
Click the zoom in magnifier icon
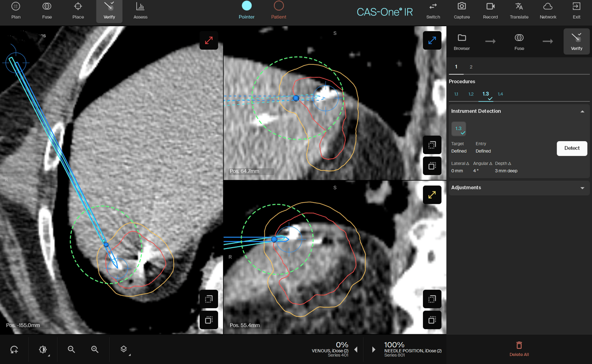pos(95,350)
